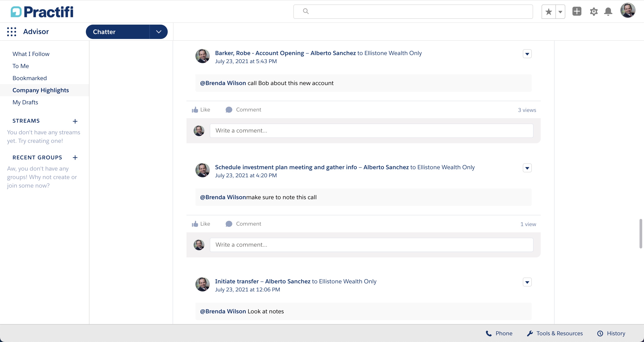Click comment box under the 1 view post
Viewport: 644px width, 342px height.
click(x=371, y=245)
